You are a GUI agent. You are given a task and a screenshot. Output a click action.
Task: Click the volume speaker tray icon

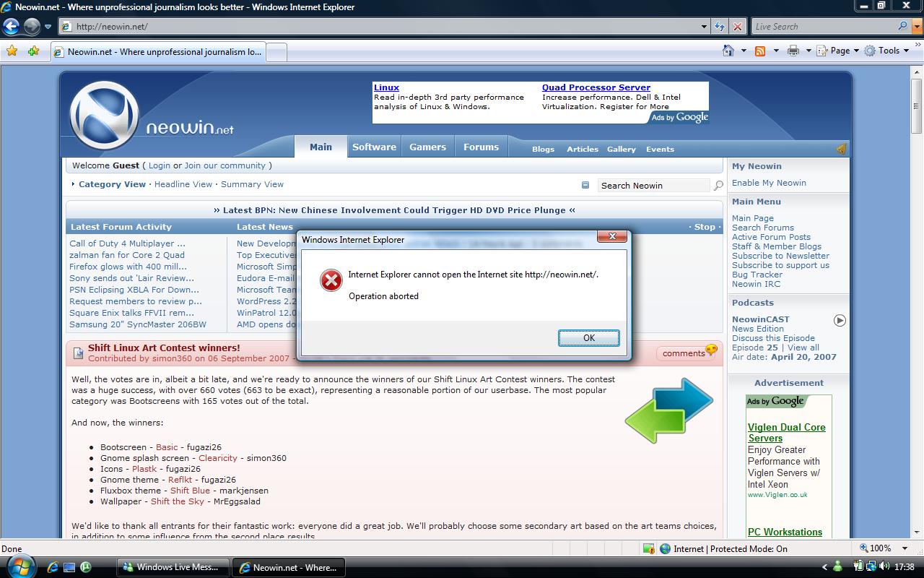click(885, 567)
